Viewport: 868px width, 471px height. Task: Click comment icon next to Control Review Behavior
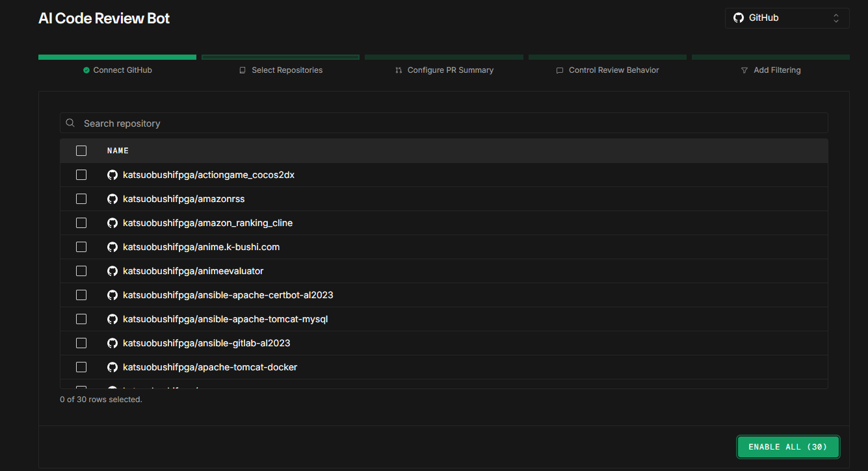tap(560, 70)
